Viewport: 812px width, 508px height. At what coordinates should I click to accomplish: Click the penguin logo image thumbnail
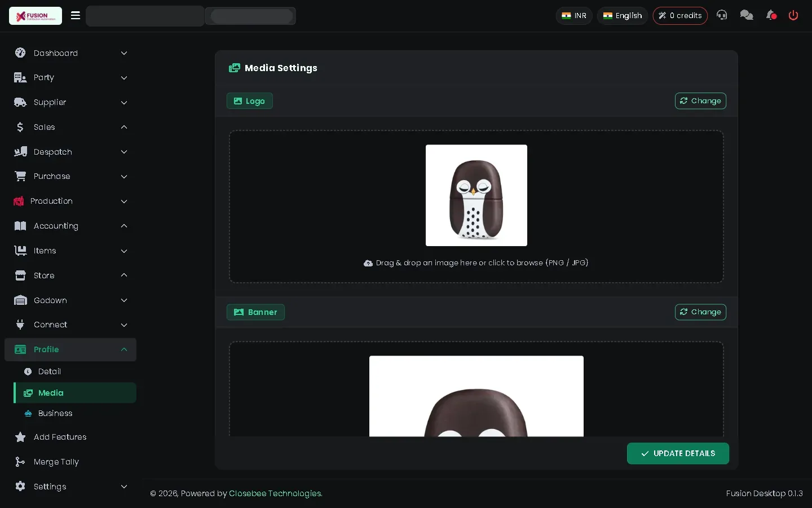(x=476, y=195)
